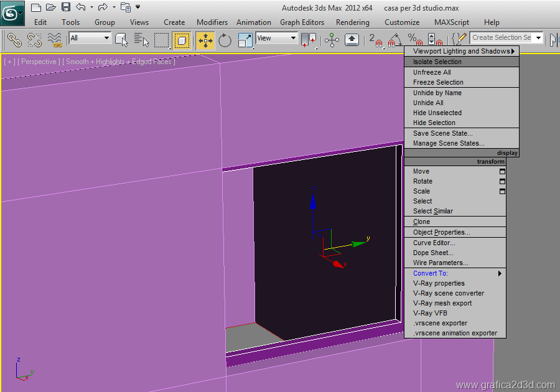Activate the Bind to Space Warp tool

55,40
